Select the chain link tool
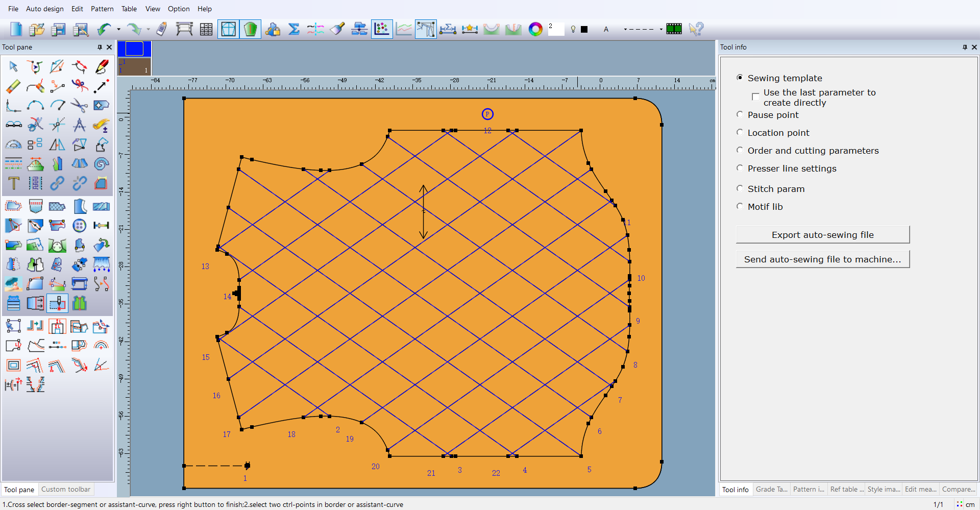This screenshot has height=510, width=980. point(57,183)
